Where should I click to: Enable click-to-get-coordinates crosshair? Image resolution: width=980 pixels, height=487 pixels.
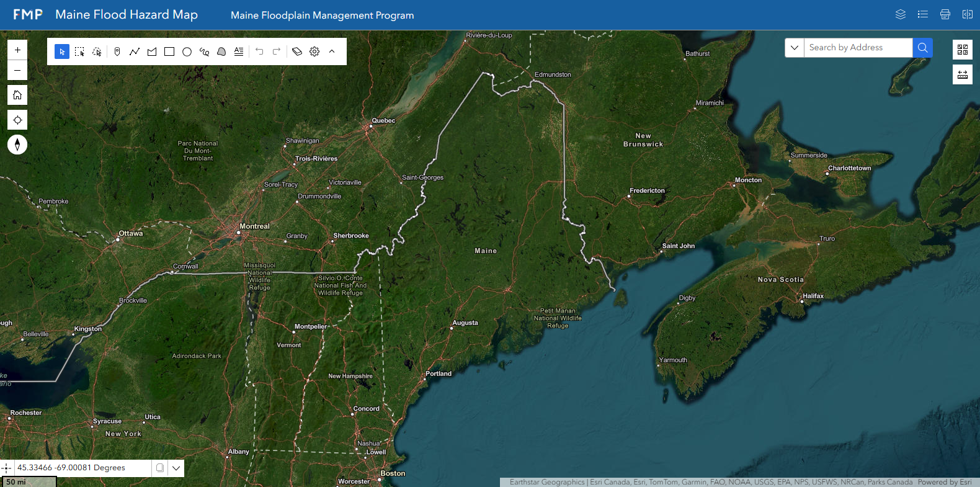pyautogui.click(x=7, y=468)
